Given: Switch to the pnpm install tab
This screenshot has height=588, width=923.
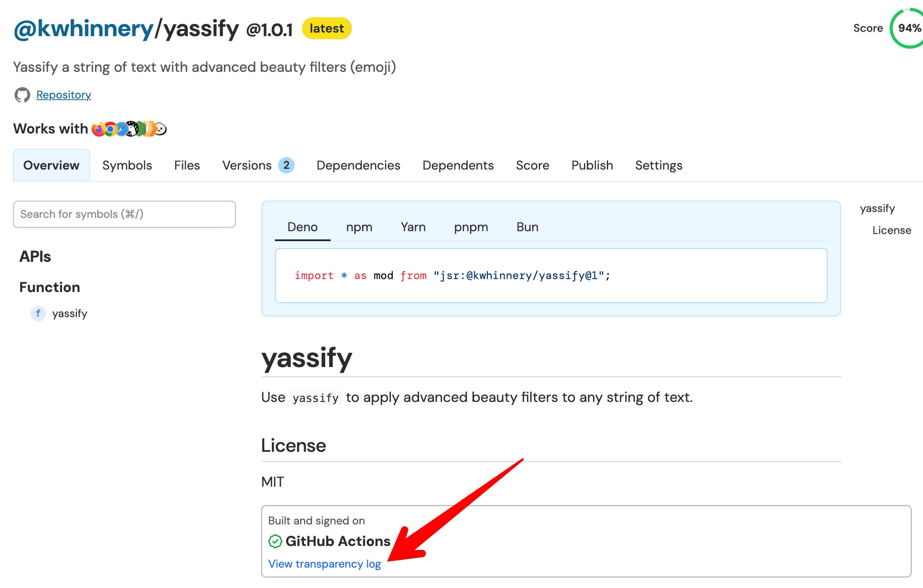Looking at the screenshot, I should tap(471, 227).
